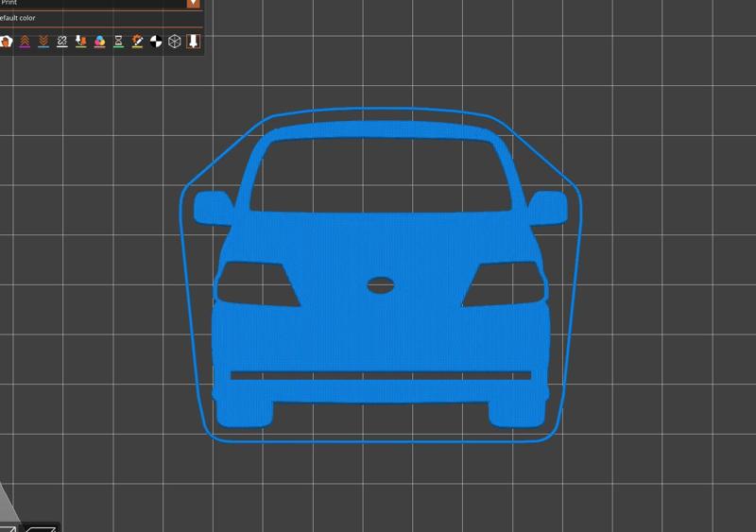Toggle tool changes display icon
The width and height of the screenshot is (756, 532).
tap(81, 42)
